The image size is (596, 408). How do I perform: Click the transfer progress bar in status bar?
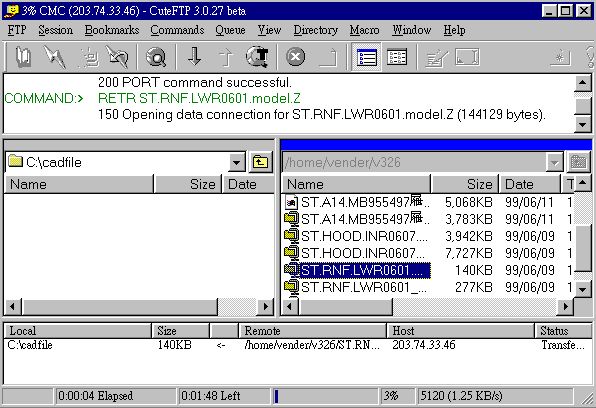click(325, 396)
